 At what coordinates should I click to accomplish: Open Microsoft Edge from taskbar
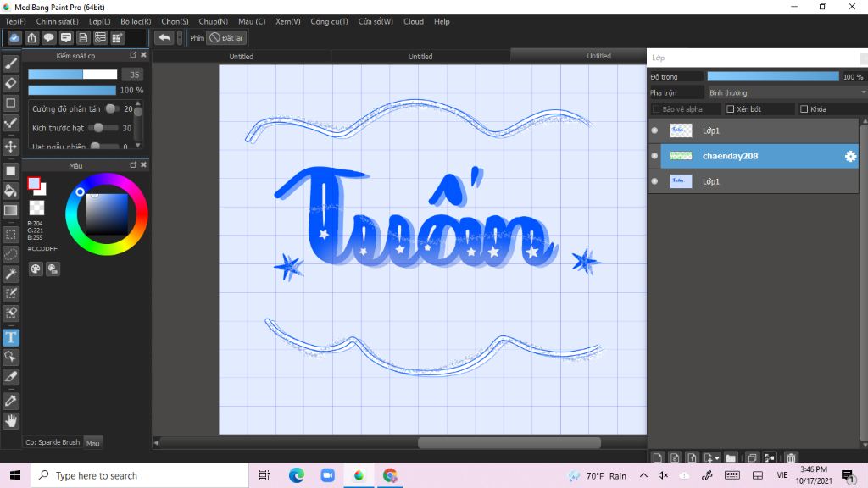click(296, 475)
